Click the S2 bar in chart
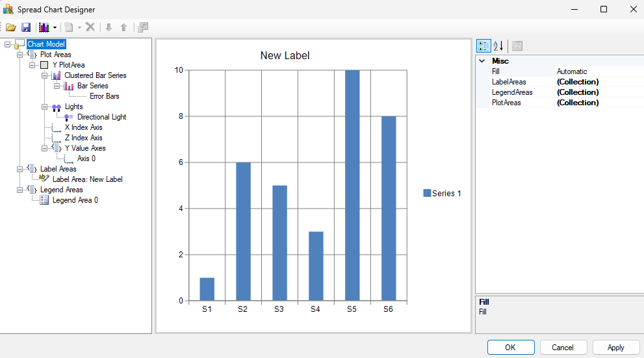Image resolution: width=644 pixels, height=358 pixels. click(244, 231)
